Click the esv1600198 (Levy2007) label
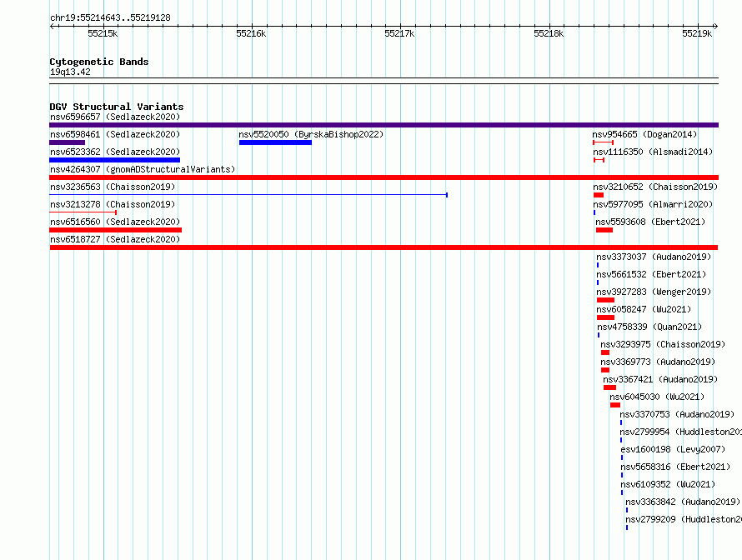This screenshot has height=560, width=742. click(673, 449)
